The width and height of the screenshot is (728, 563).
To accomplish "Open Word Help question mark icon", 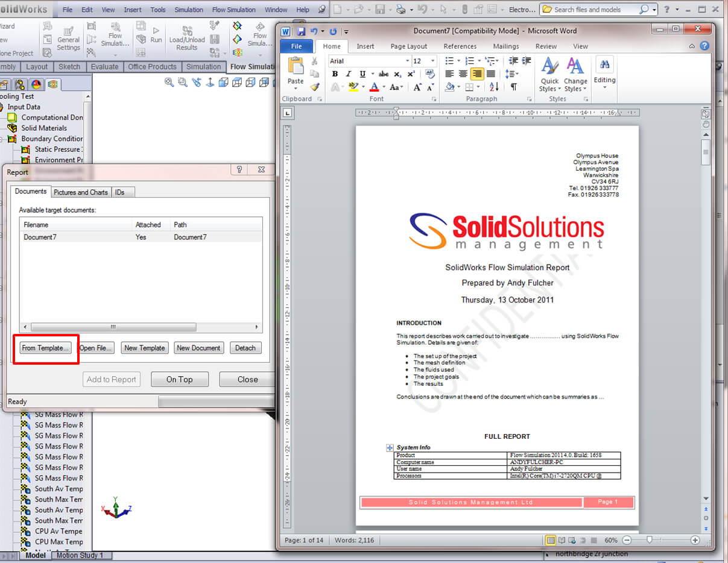I will pos(704,46).
